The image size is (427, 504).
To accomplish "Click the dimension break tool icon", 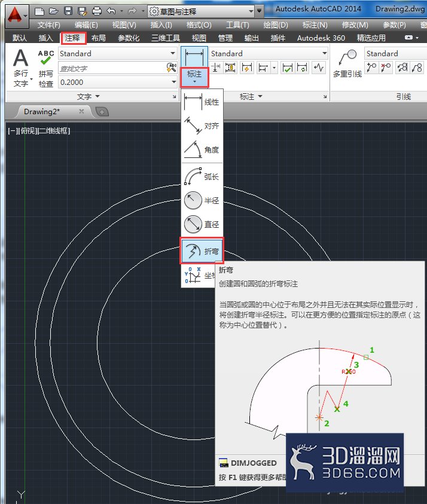I will pyautogui.click(x=216, y=68).
